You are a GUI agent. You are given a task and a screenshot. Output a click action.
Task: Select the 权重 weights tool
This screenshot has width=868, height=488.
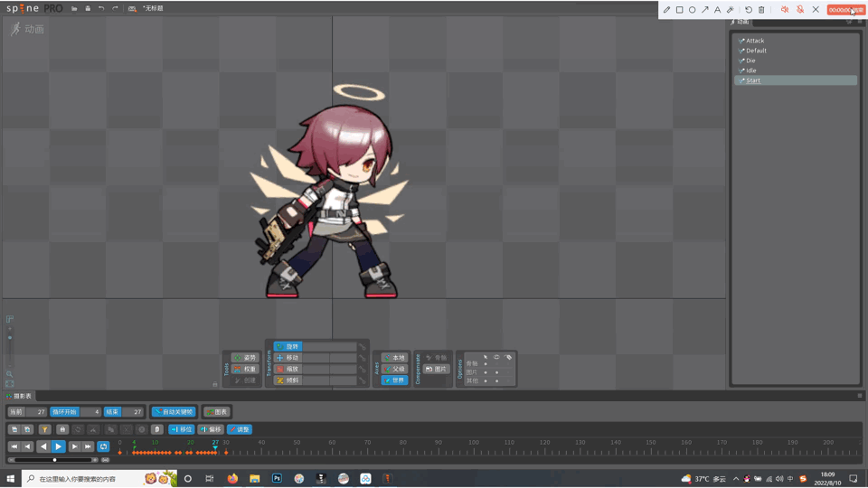coord(245,369)
